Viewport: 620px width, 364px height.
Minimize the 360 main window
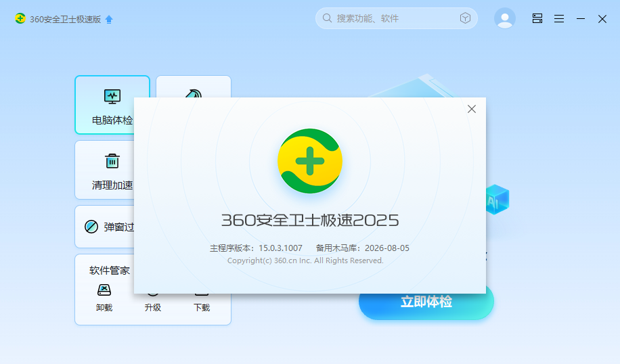pyautogui.click(x=581, y=18)
